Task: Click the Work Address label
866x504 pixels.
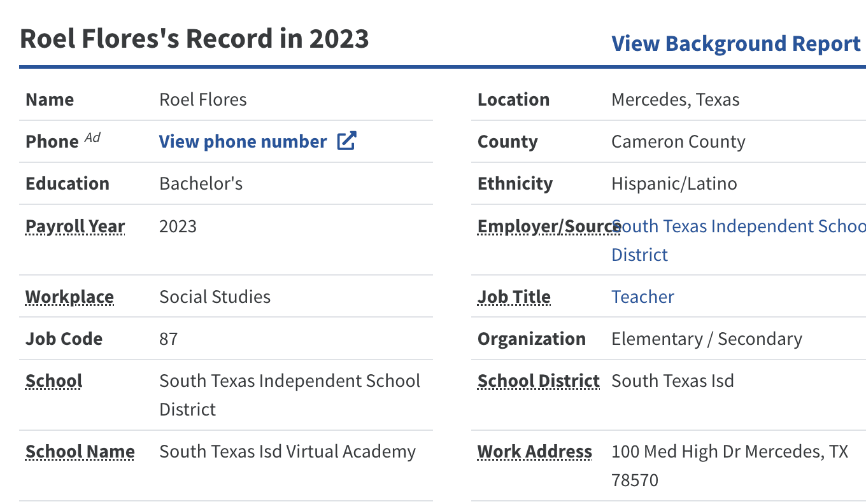Action: [x=535, y=451]
